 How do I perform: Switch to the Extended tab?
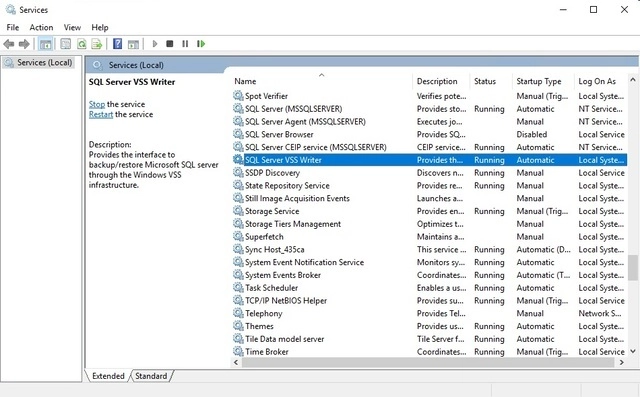coord(108,376)
